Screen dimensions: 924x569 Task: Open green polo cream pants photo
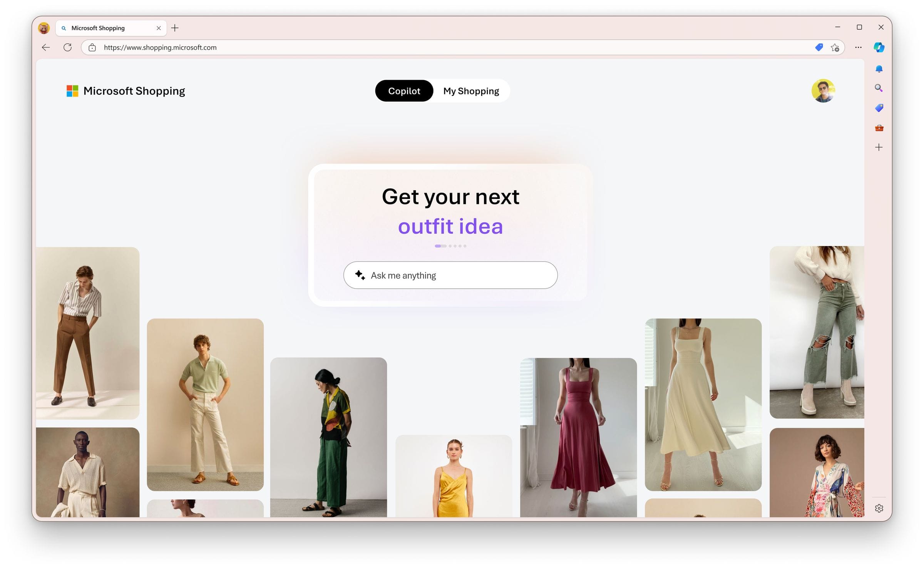click(x=205, y=404)
